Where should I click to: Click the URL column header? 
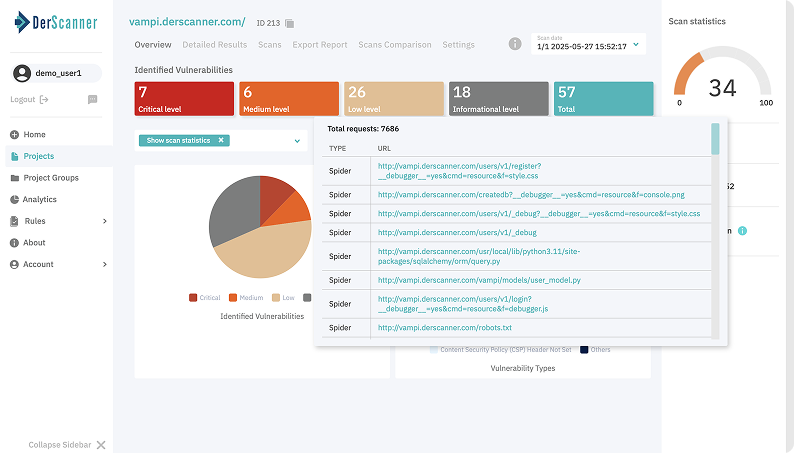pyautogui.click(x=384, y=149)
